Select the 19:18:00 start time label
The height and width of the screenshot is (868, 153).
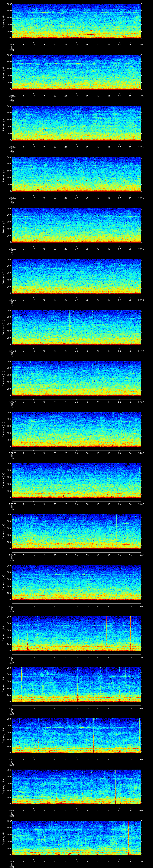(12, 249)
